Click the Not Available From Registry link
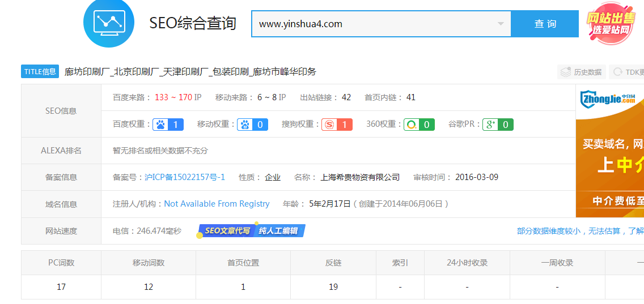Viewport: 644px width, 304px height. coord(217,204)
